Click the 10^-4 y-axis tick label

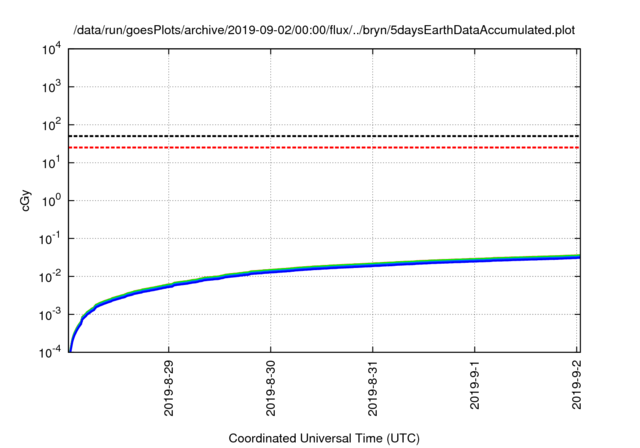click(x=50, y=352)
